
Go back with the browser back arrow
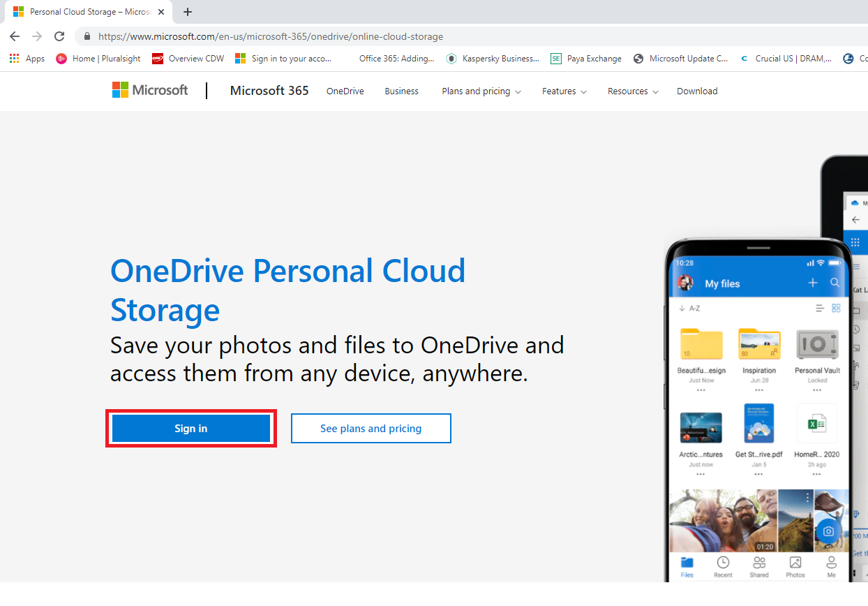(x=15, y=36)
